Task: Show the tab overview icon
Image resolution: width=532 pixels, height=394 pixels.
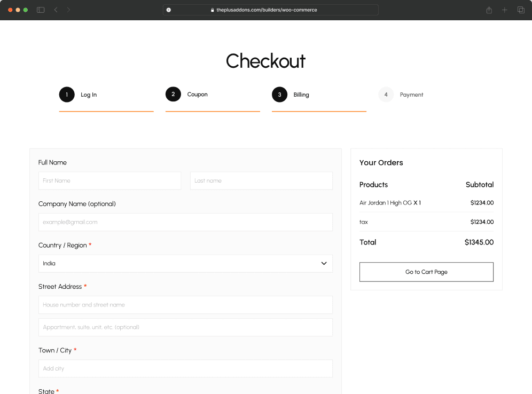Action: point(521,10)
